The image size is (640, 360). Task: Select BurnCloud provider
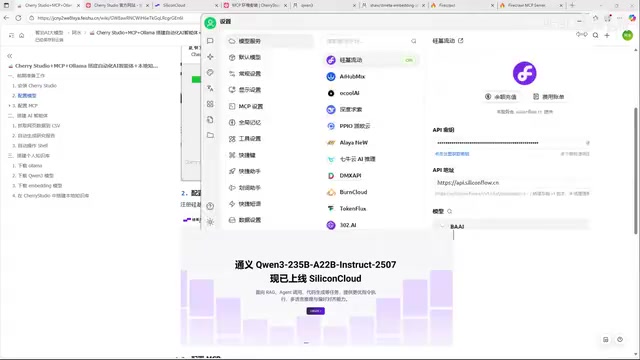pyautogui.click(x=371, y=192)
